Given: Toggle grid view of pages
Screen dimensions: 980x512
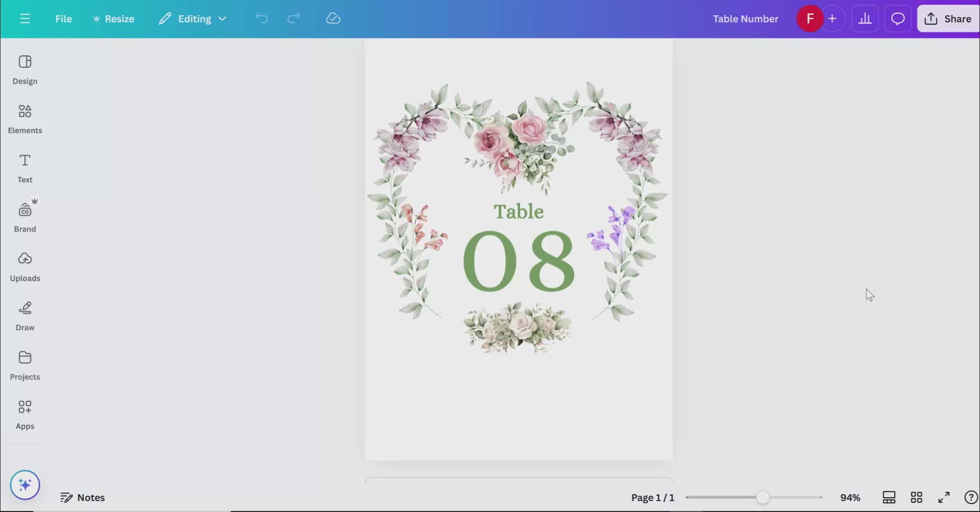Looking at the screenshot, I should (x=916, y=497).
